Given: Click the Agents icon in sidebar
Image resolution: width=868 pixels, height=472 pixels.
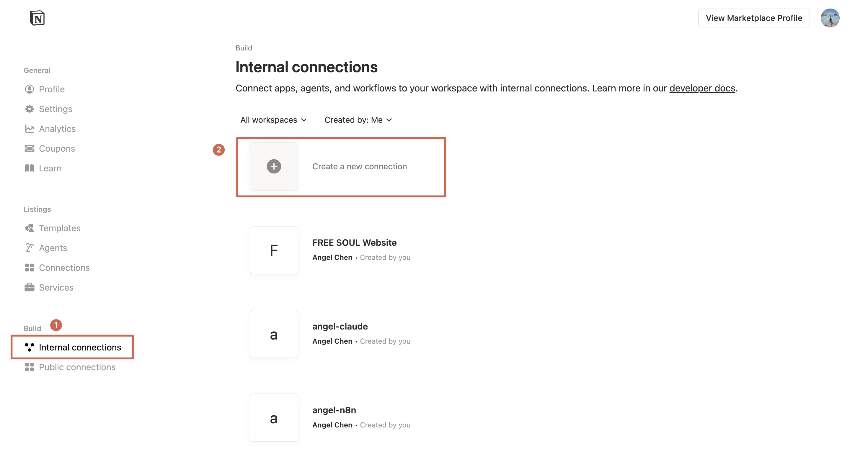Looking at the screenshot, I should point(29,248).
